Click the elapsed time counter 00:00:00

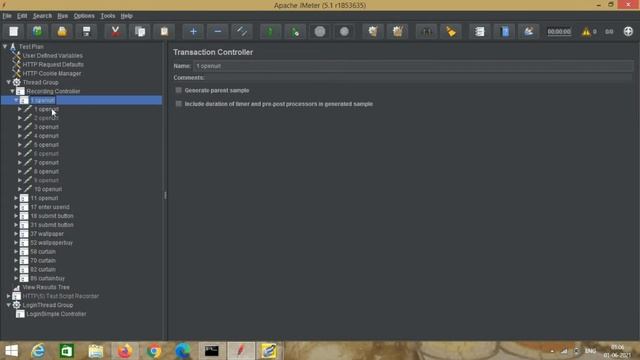click(559, 31)
